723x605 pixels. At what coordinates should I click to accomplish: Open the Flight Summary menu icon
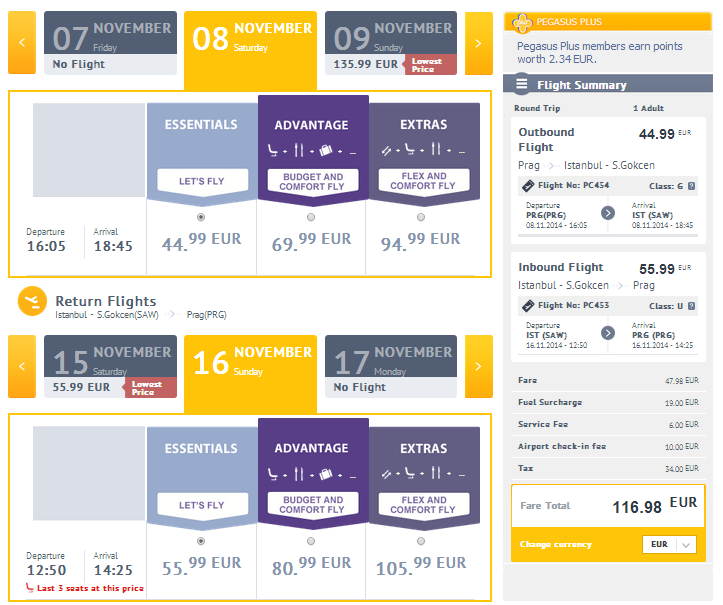[522, 84]
